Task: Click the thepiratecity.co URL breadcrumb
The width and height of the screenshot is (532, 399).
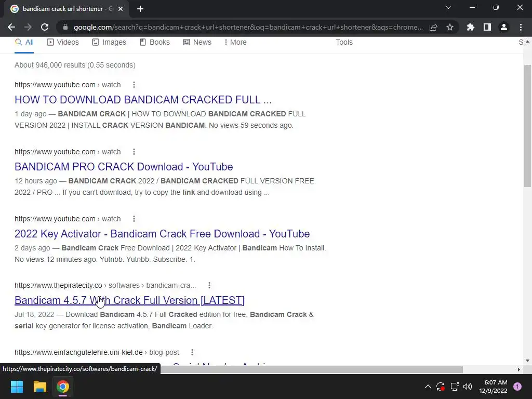Action: pyautogui.click(x=105, y=285)
